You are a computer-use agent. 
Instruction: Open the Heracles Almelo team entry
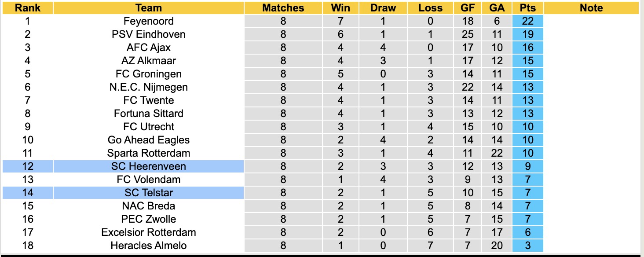click(149, 246)
